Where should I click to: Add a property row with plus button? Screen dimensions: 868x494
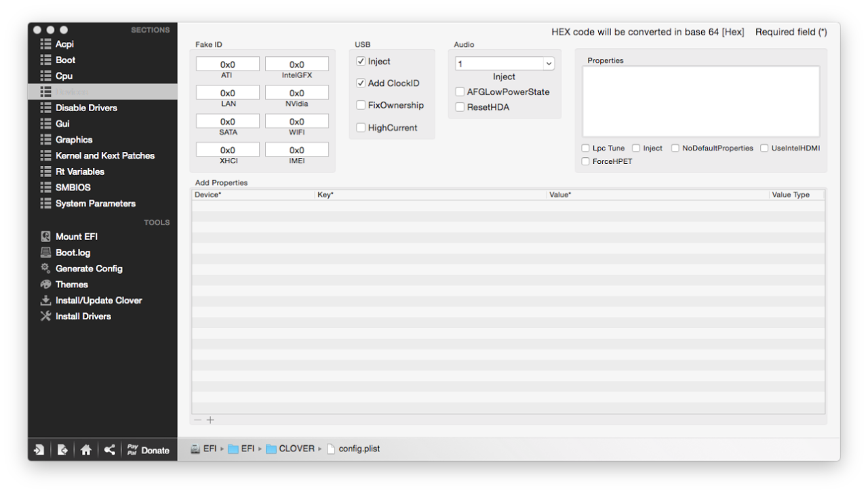tap(210, 420)
